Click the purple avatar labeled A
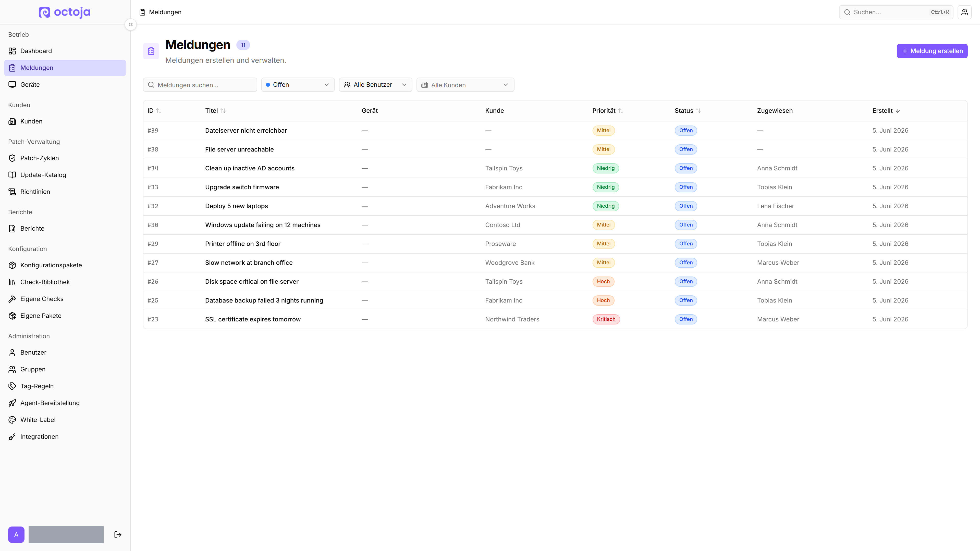980x551 pixels. [16, 535]
